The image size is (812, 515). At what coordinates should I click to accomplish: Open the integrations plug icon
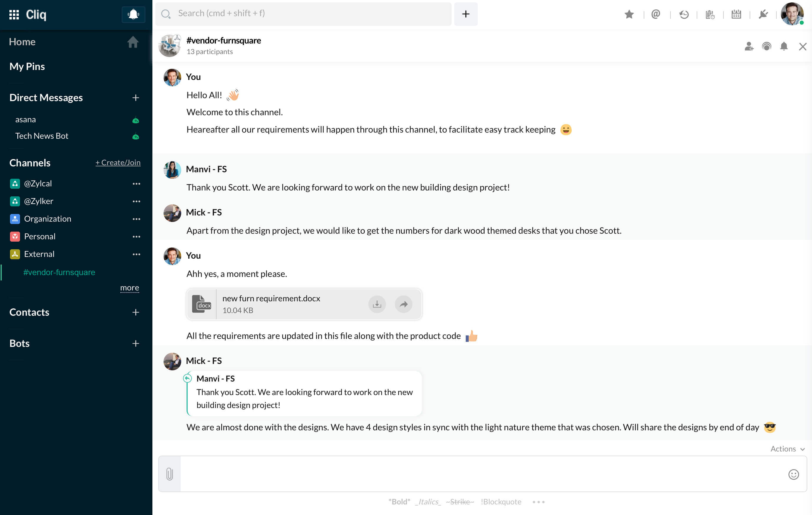(x=763, y=14)
